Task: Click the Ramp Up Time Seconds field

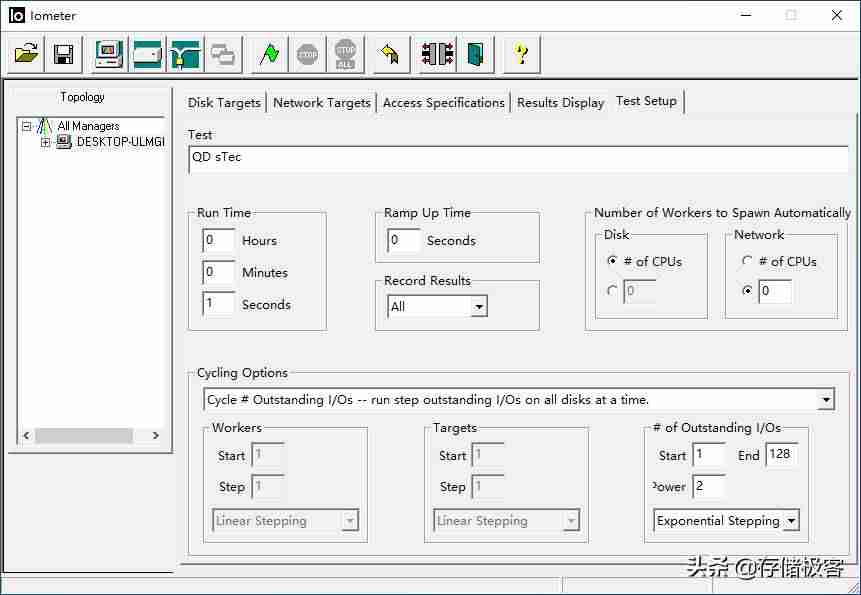Action: 404,240
